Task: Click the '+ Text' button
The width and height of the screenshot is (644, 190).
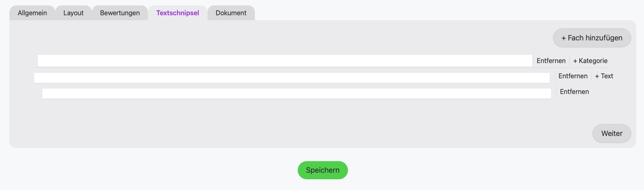Action: 604,76
